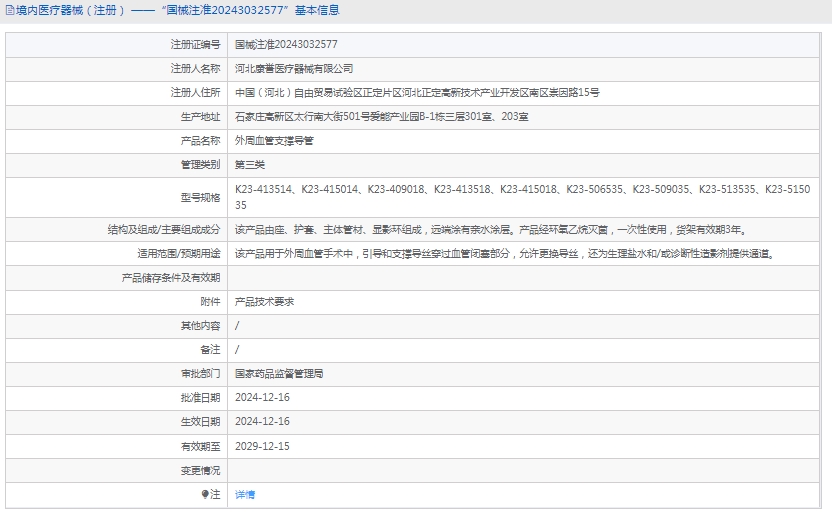Click the production address starting with 石家庄高新区
This screenshot has width=832, height=513.
(382, 117)
